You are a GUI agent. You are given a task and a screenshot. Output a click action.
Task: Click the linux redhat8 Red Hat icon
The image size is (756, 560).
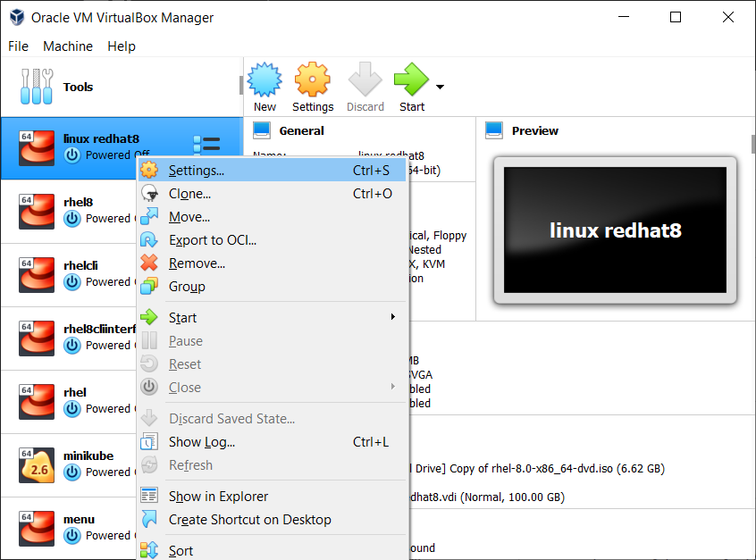[x=37, y=148]
